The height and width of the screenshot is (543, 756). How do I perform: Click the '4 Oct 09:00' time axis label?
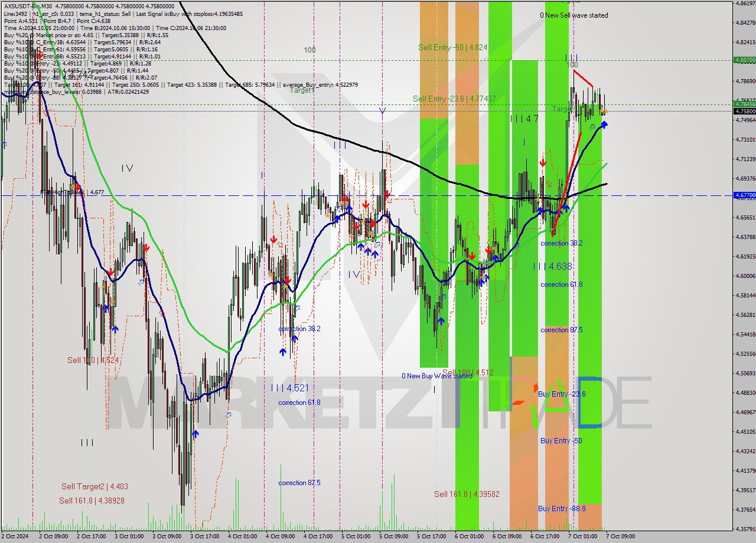279,537
